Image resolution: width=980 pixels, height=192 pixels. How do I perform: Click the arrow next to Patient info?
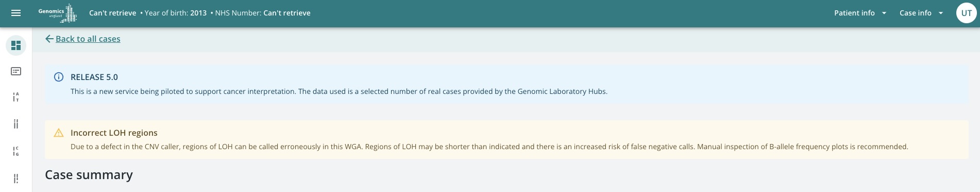(884, 13)
